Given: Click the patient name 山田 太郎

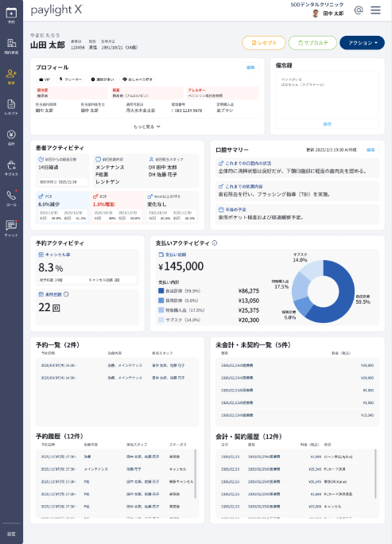Looking at the screenshot, I should tap(48, 45).
